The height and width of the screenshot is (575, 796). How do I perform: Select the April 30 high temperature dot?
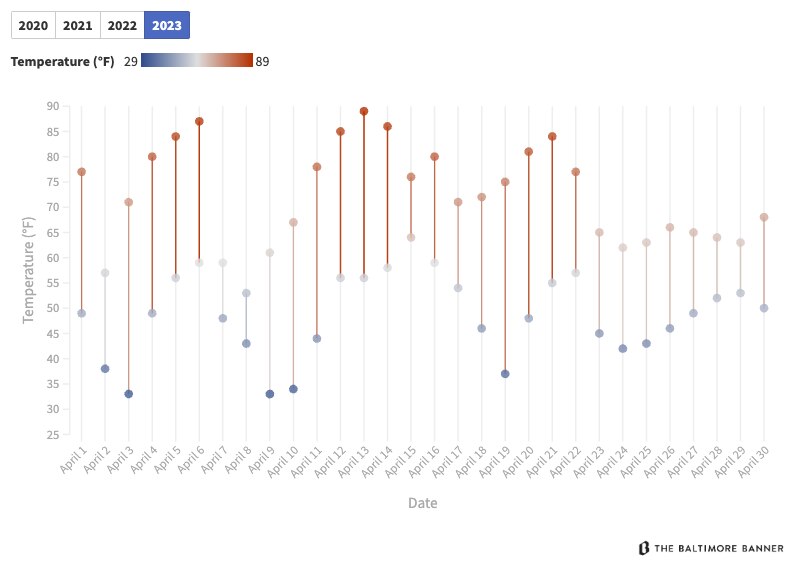[x=764, y=217]
